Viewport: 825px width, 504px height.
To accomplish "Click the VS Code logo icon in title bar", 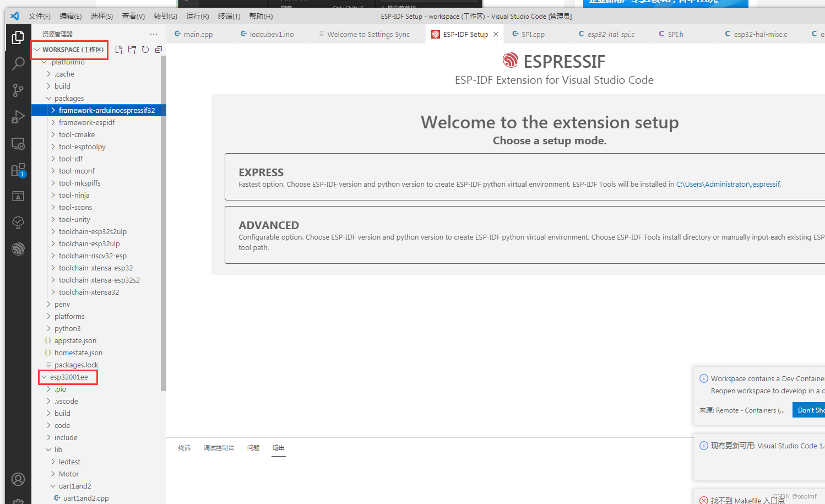I will (x=15, y=16).
